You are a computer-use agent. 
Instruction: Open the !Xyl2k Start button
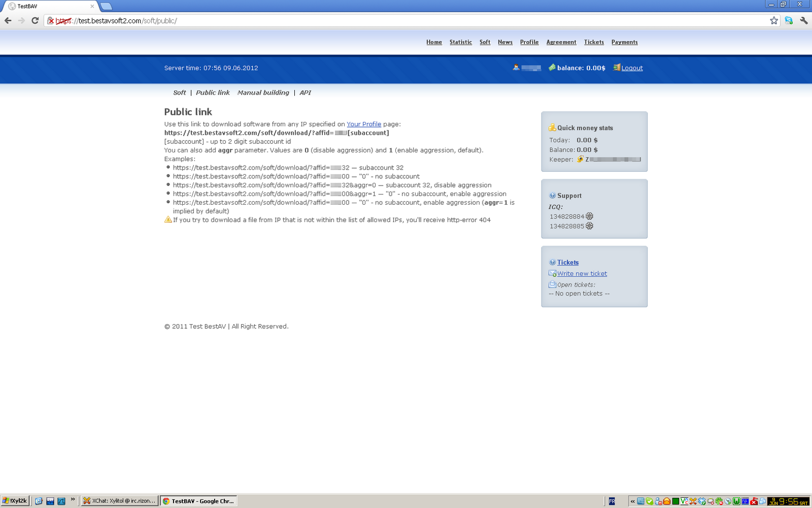click(x=15, y=501)
